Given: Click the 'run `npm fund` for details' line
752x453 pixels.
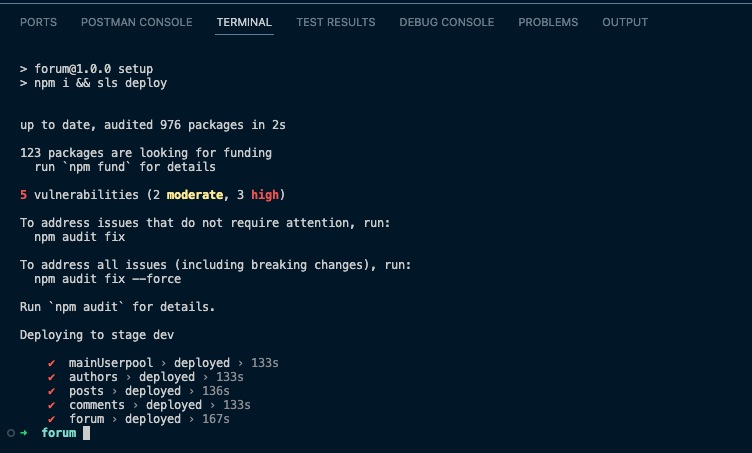Looking at the screenshot, I should (x=125, y=167).
